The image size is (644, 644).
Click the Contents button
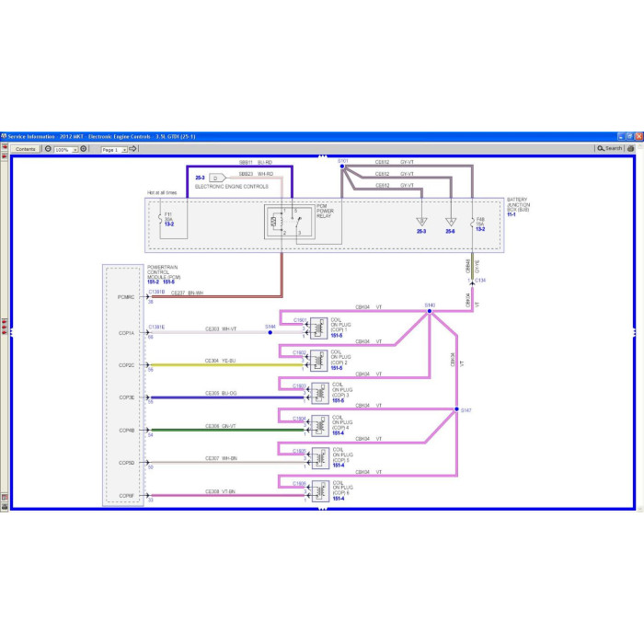[x=26, y=149]
